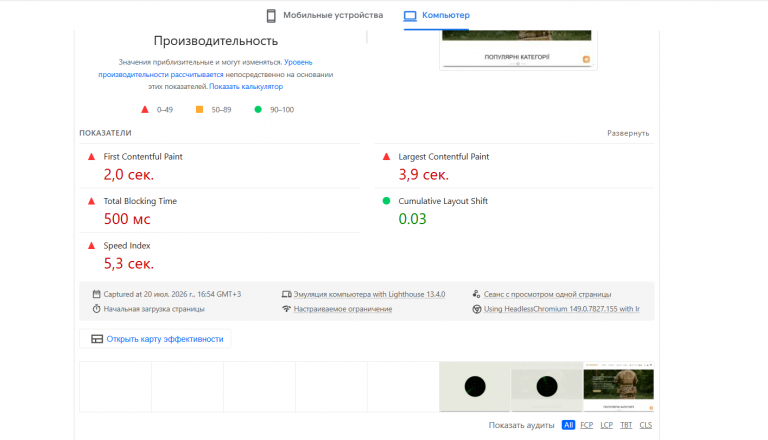Click the stopwatch icon beside Начальная загрузка страницы

pyautogui.click(x=96, y=309)
